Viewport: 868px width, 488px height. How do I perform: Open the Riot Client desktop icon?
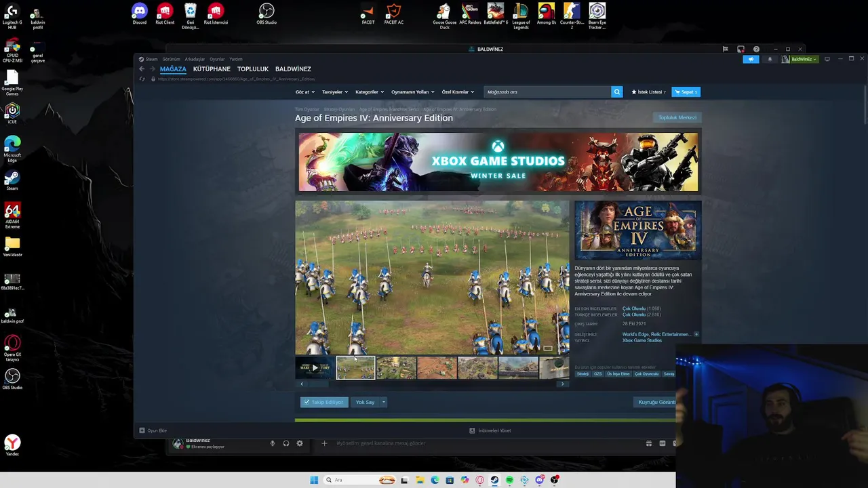165,14
